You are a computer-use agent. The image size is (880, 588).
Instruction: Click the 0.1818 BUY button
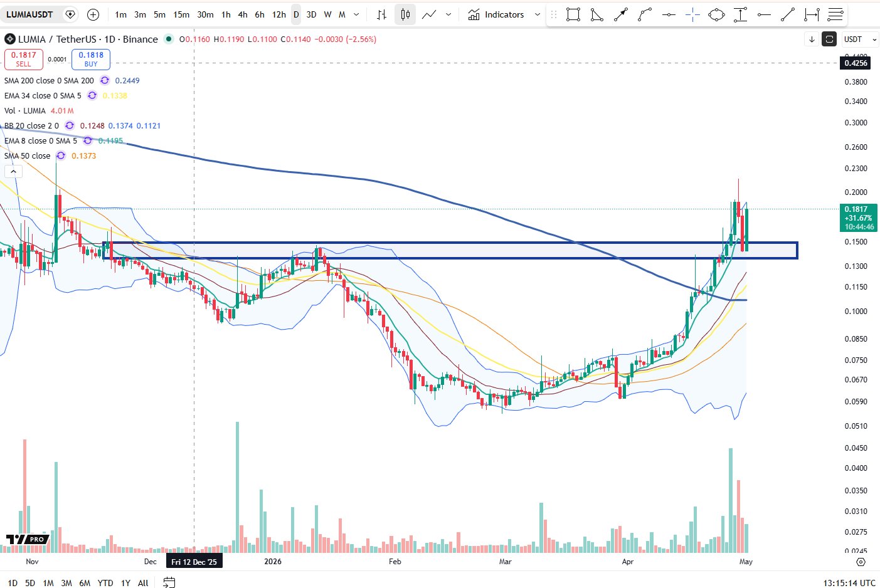91,59
